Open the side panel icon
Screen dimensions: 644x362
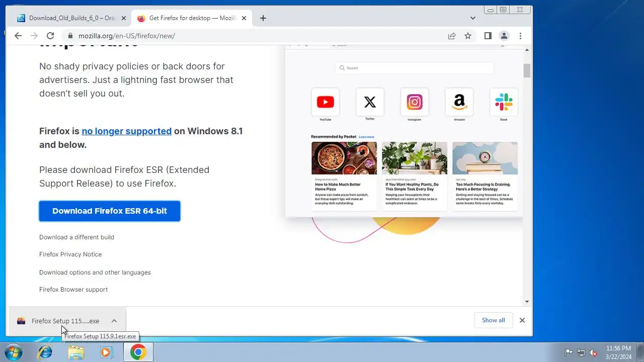[x=488, y=36]
